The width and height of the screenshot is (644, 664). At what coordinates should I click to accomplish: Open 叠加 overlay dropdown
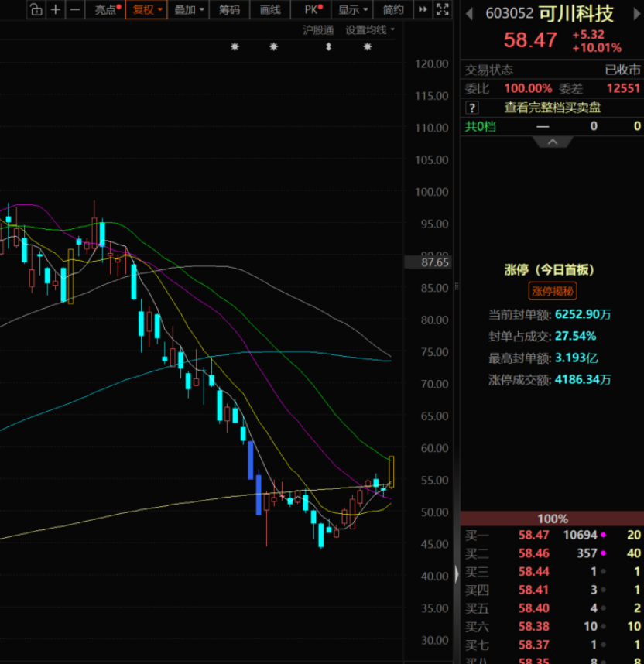189,9
